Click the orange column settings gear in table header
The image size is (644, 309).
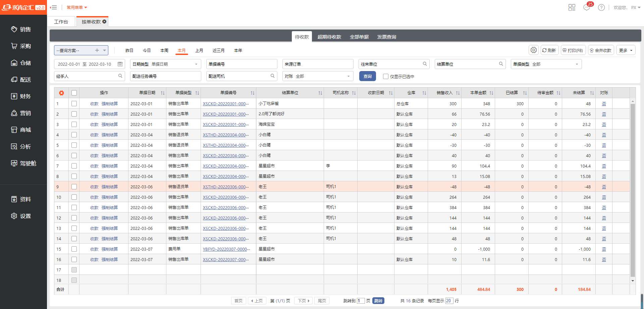[61, 93]
